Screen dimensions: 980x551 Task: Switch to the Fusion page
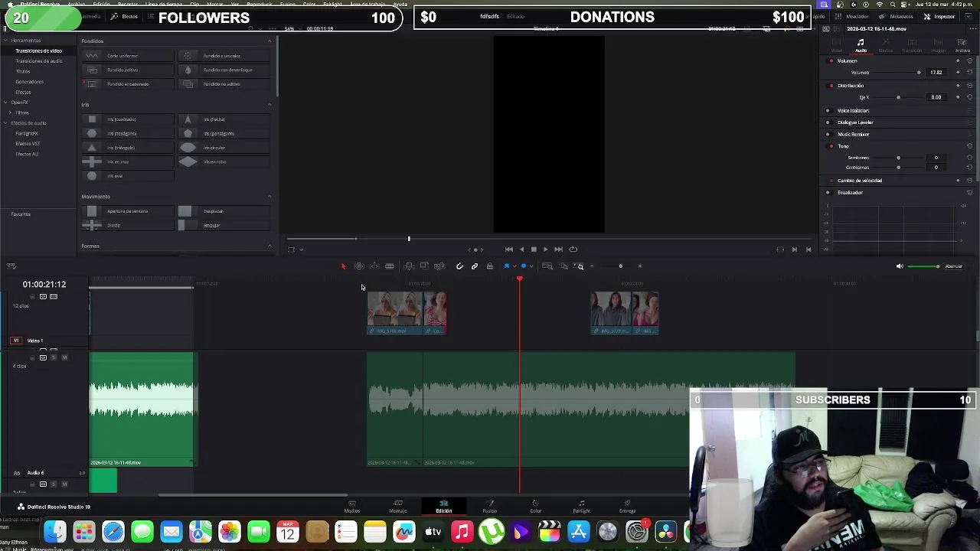[490, 507]
